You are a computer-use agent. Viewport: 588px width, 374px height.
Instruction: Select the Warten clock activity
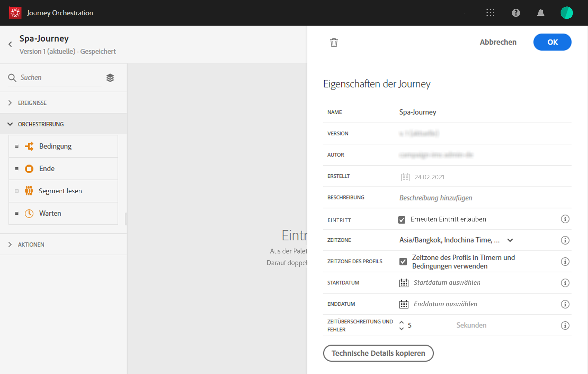pos(29,213)
